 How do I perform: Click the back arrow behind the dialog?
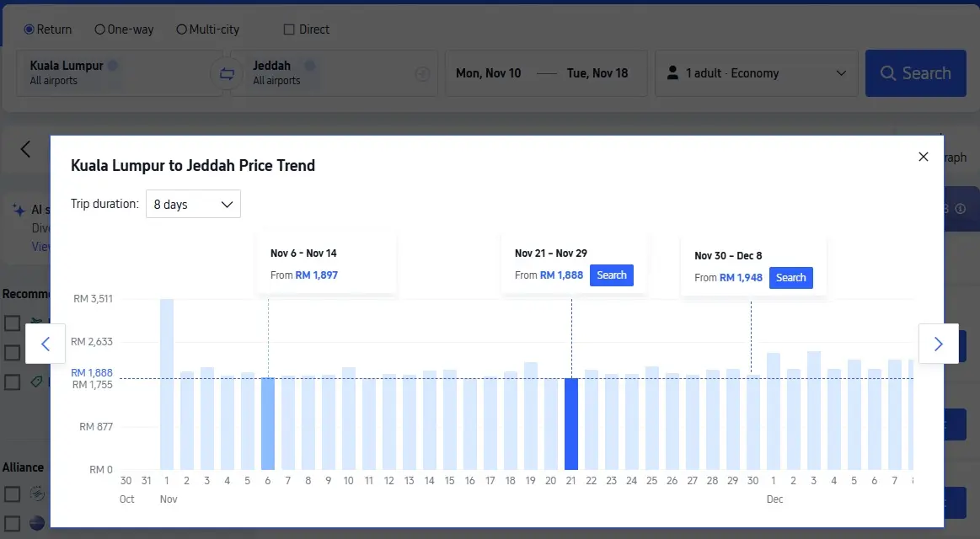(x=25, y=149)
